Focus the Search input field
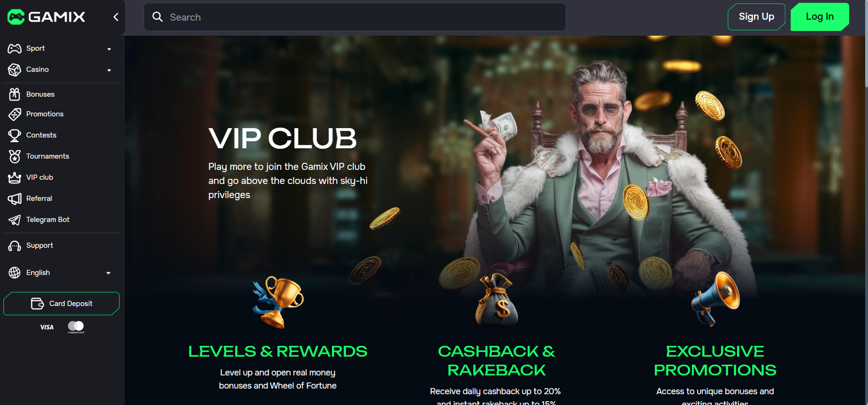This screenshot has width=868, height=405. [x=355, y=17]
